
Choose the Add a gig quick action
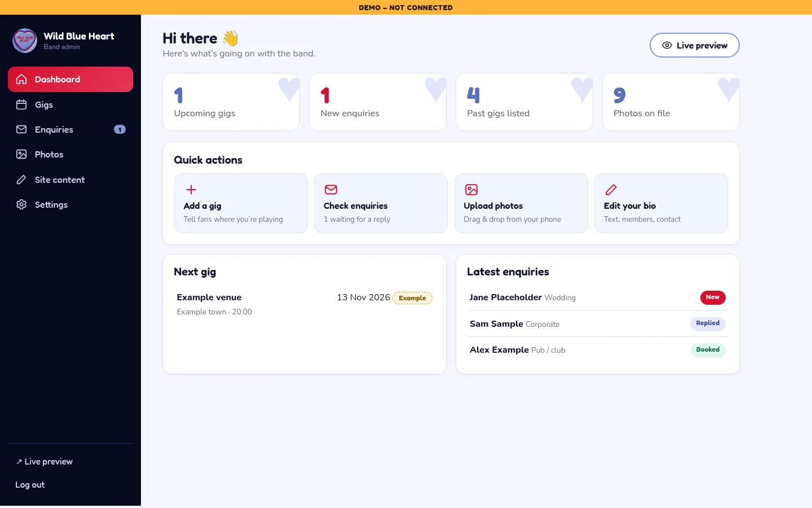[x=241, y=203]
